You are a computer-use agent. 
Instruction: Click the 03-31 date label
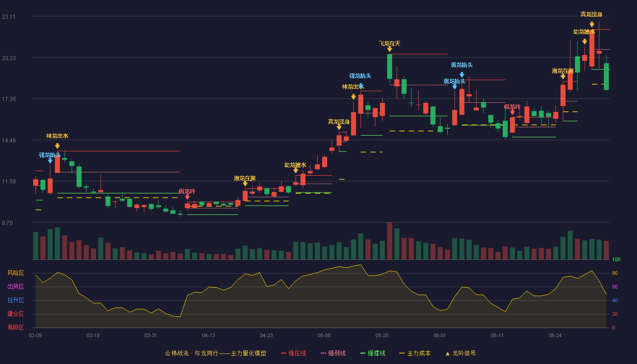151,335
